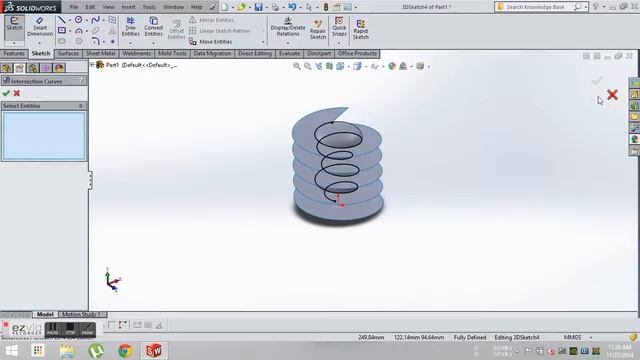Switch to the Features tab

click(14, 53)
